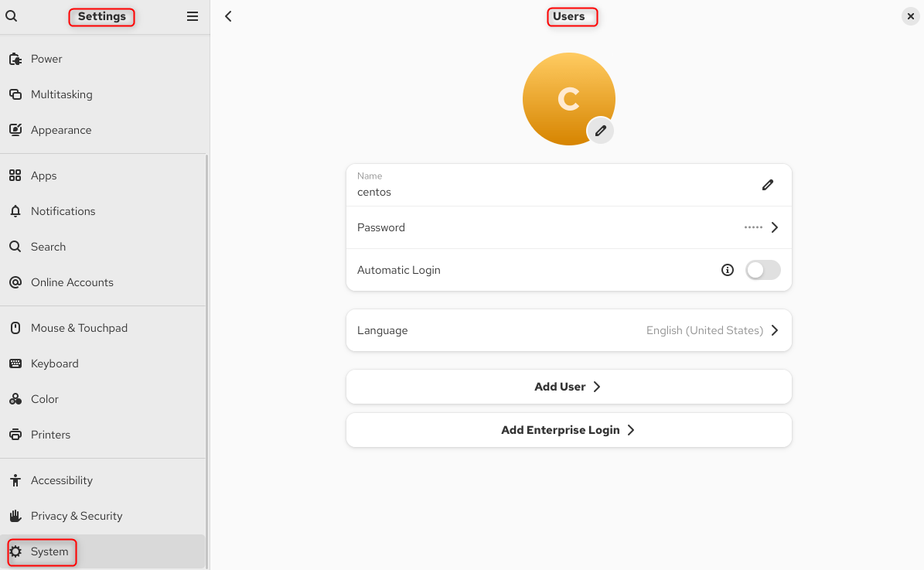This screenshot has width=924, height=570.
Task: Open the Password row
Action: click(568, 227)
